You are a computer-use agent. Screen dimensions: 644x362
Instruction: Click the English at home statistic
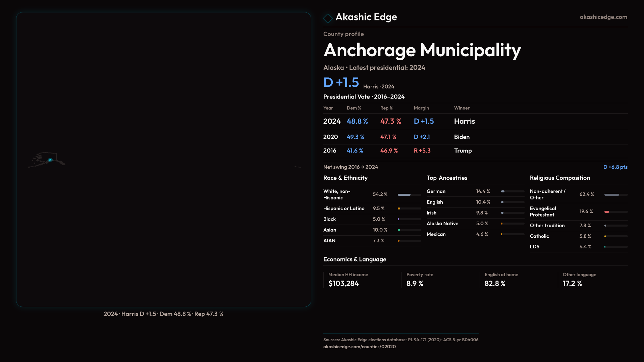tap(495, 284)
